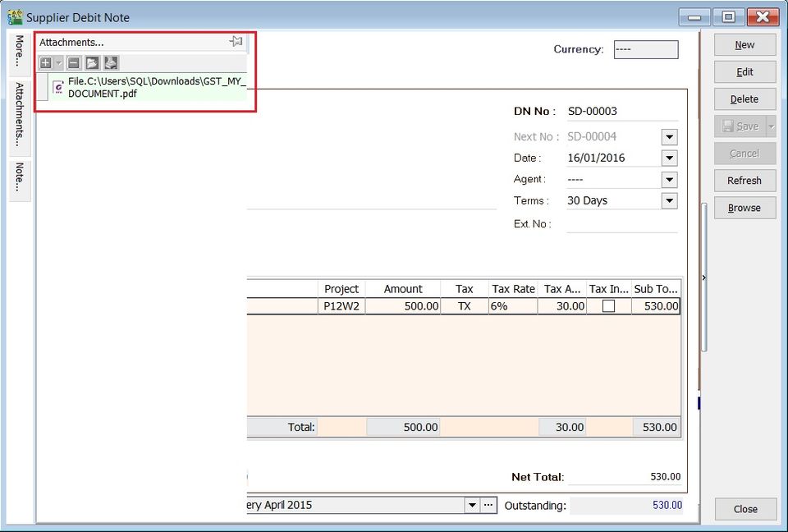Screen dimensions: 788x532
Task: Open the Date picker dropdown
Action: click(x=669, y=157)
